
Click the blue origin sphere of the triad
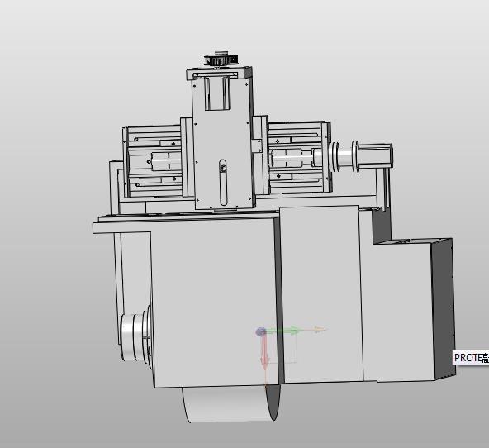(x=261, y=332)
